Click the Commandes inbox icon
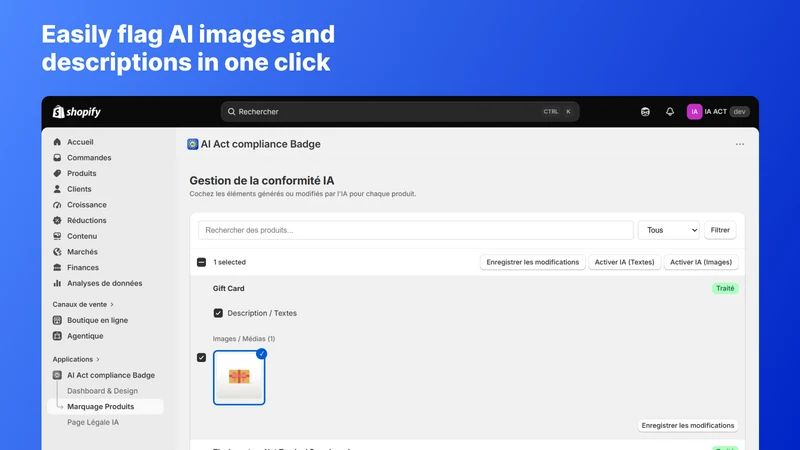Image resolution: width=800 pixels, height=450 pixels. point(57,158)
